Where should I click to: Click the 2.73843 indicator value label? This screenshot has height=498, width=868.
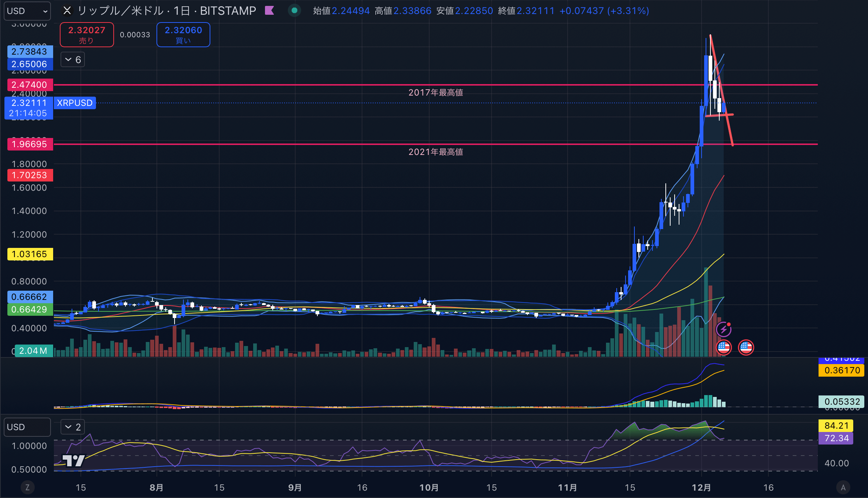click(30, 52)
